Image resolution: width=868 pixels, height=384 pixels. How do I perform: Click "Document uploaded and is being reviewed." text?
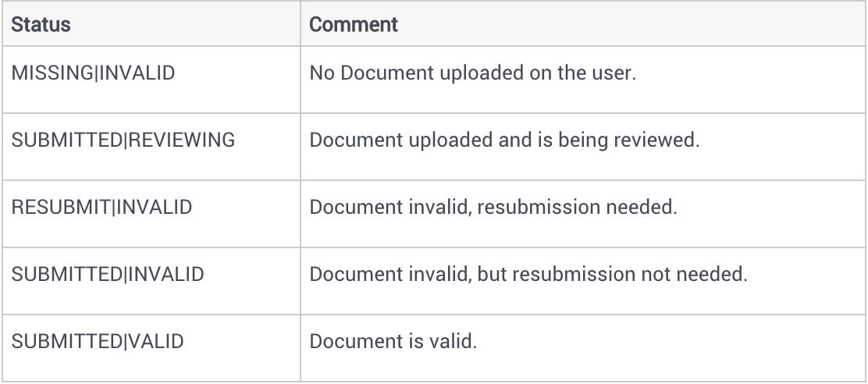coord(504,140)
